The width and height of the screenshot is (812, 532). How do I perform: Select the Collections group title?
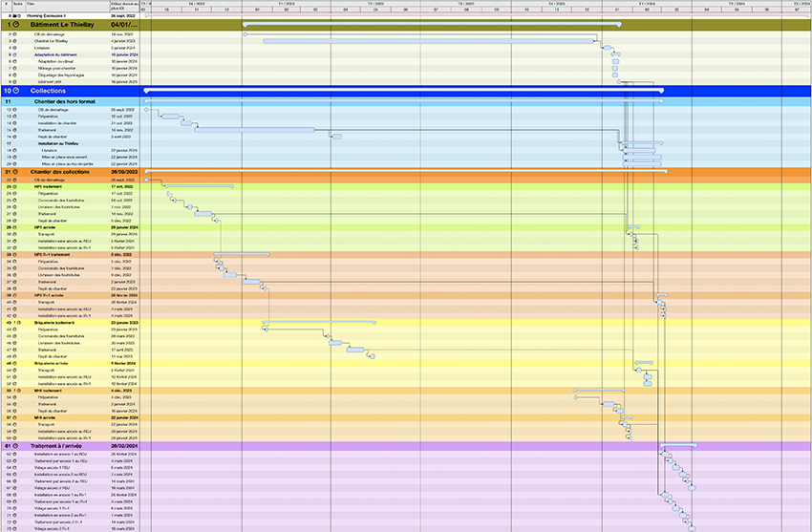click(x=48, y=91)
